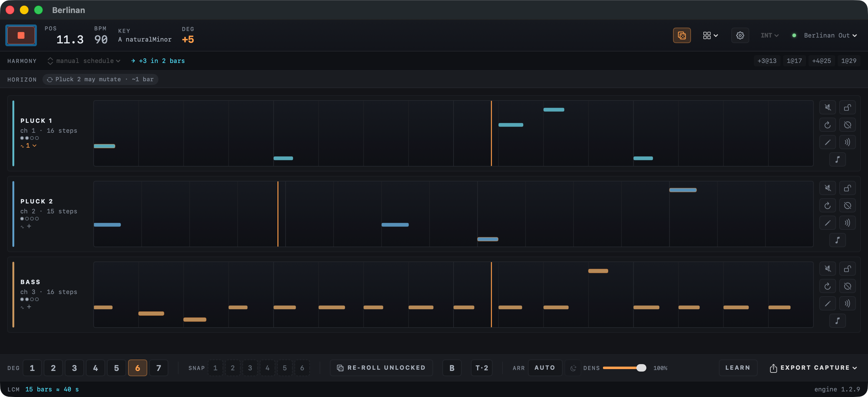
Task: Click the crossed-circle icon on Bass
Action: click(x=847, y=286)
